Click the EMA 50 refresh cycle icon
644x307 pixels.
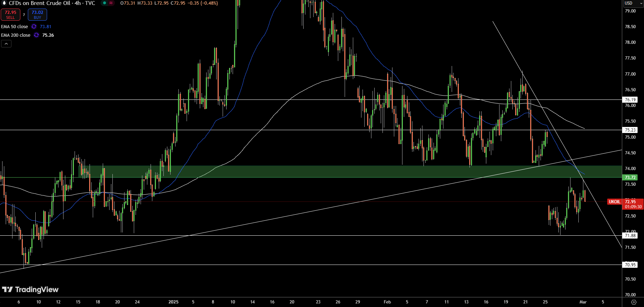pyautogui.click(x=34, y=26)
